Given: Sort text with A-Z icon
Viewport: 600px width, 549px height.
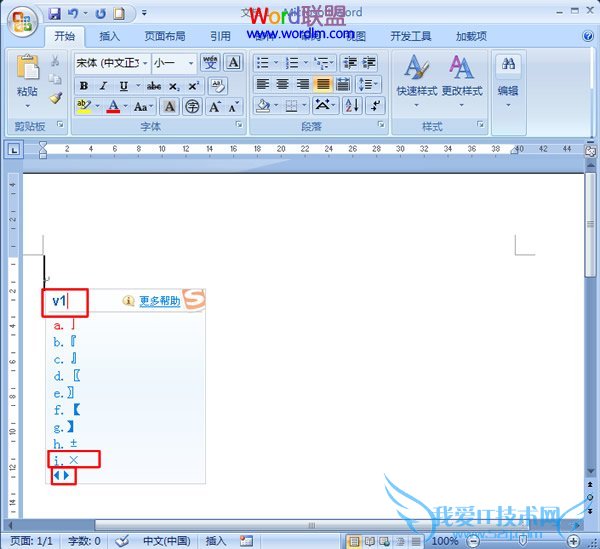Looking at the screenshot, I should pyautogui.click(x=352, y=105).
